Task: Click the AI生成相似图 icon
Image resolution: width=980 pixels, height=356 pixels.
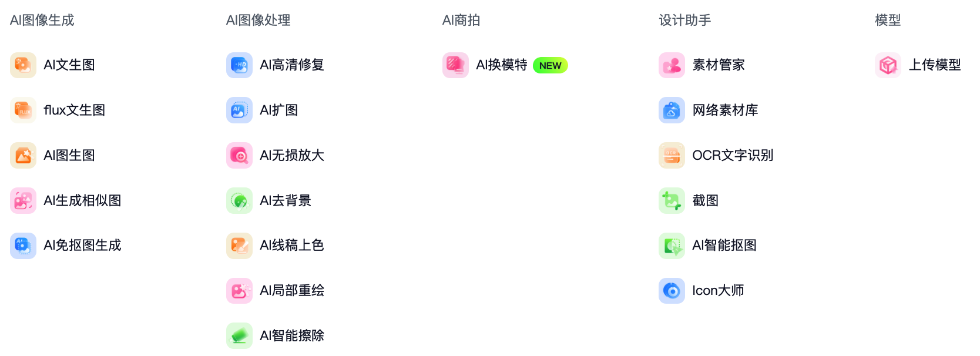Action: click(x=23, y=201)
